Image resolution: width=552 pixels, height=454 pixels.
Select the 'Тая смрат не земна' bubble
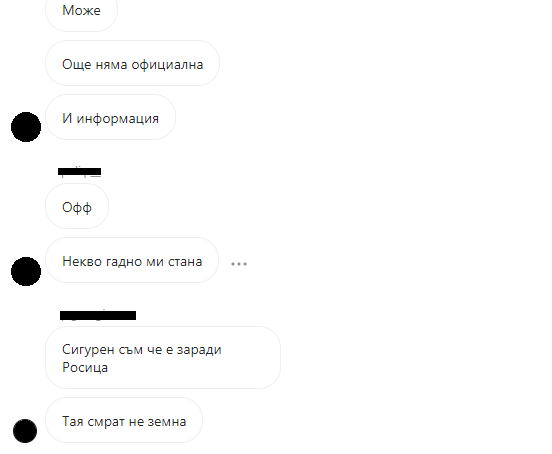pyautogui.click(x=124, y=420)
